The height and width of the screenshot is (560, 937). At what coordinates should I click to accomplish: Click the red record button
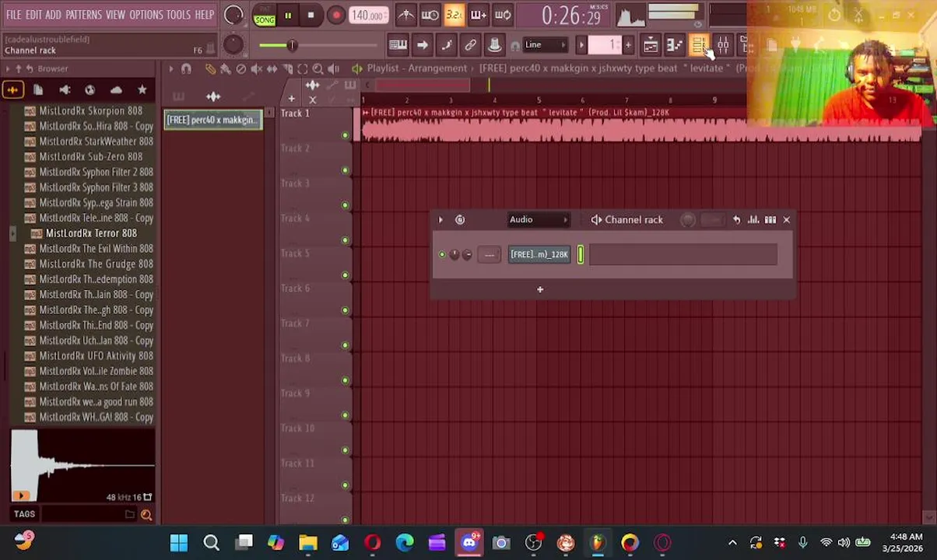coord(336,15)
